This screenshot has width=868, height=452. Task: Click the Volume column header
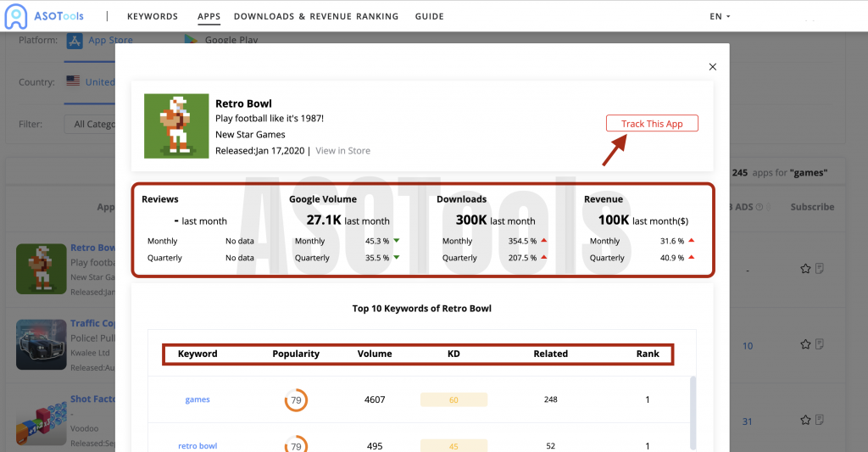(375, 354)
